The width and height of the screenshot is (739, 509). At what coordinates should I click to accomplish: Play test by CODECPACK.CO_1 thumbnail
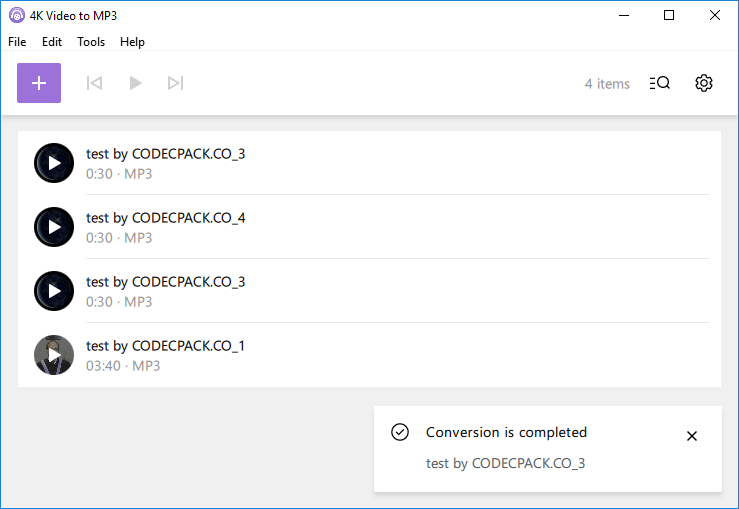[54, 355]
